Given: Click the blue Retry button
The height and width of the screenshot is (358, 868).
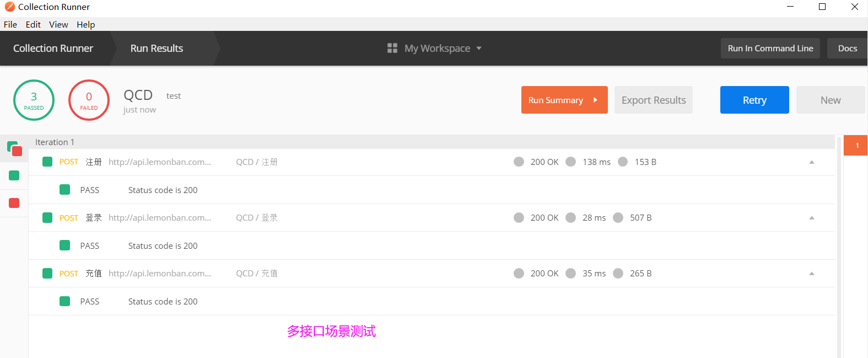Looking at the screenshot, I should (754, 100).
